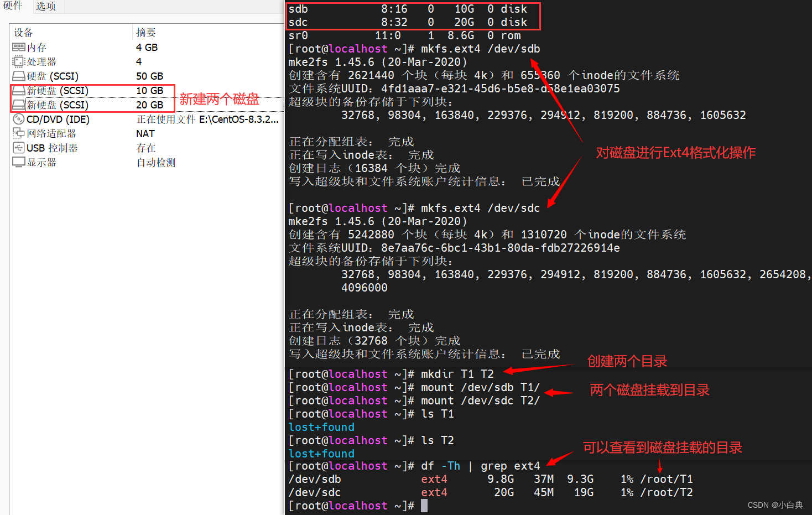Select the 网络适配器 network adapter icon

tap(19, 134)
